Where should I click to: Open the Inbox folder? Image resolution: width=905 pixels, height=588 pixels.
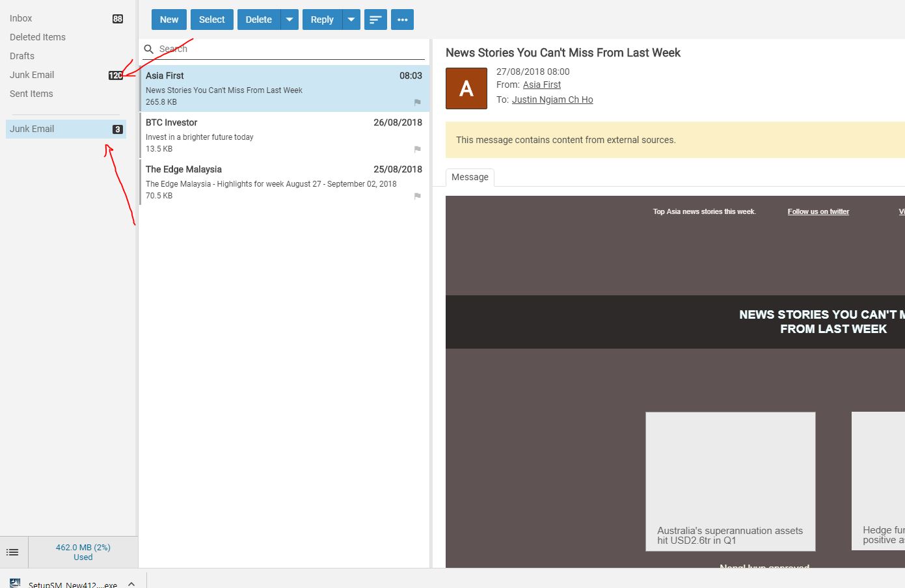pos(21,18)
